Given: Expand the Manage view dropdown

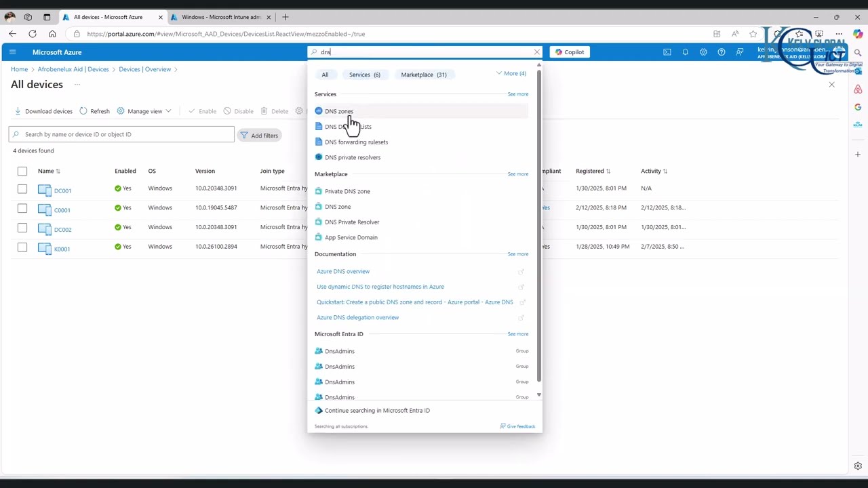Looking at the screenshot, I should [144, 111].
